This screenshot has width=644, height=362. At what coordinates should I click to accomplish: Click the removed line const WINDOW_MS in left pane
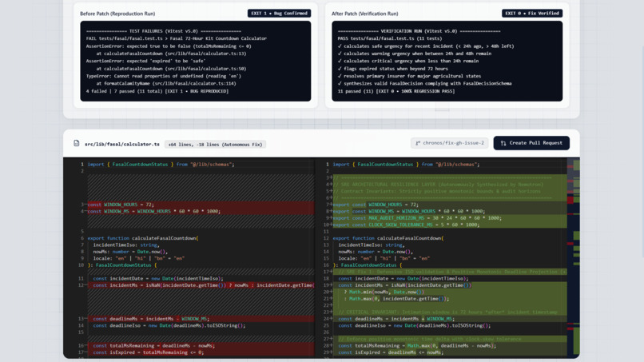(201, 211)
